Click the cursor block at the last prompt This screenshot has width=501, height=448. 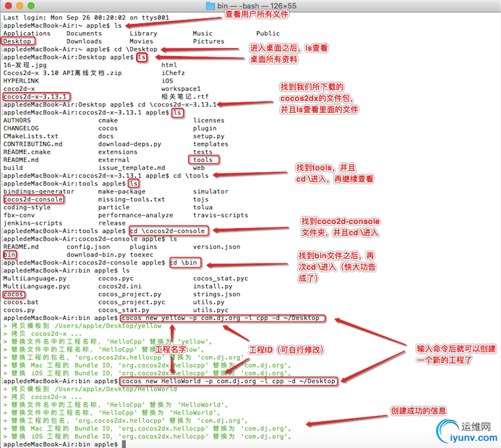124,444
